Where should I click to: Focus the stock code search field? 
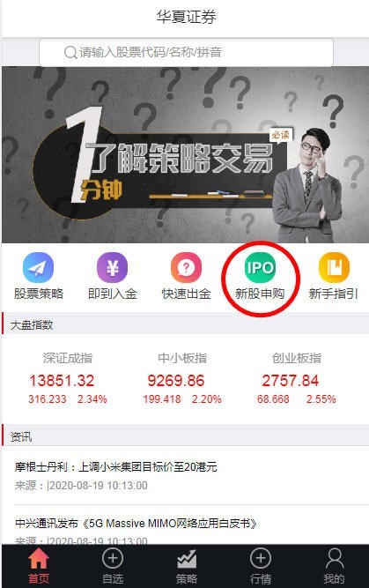click(x=186, y=53)
